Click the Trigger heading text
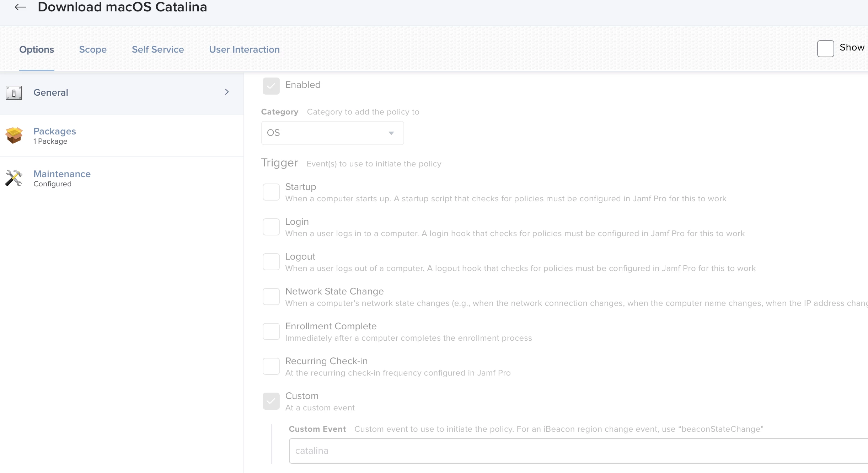The width and height of the screenshot is (868, 473). [280, 163]
